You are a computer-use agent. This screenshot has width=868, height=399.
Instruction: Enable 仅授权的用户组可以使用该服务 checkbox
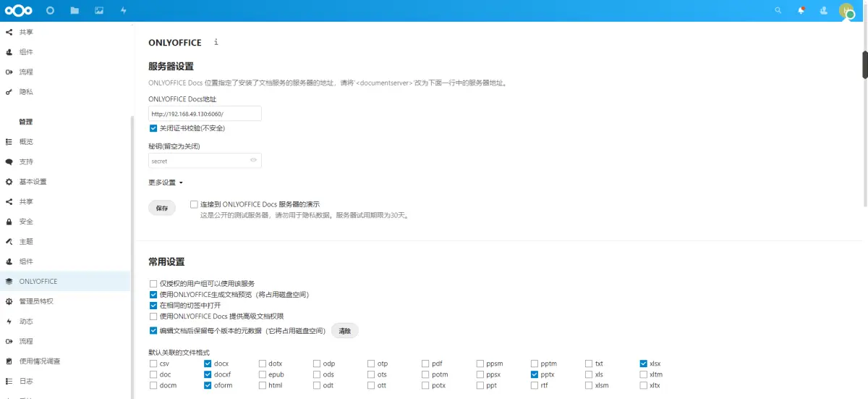coord(153,283)
